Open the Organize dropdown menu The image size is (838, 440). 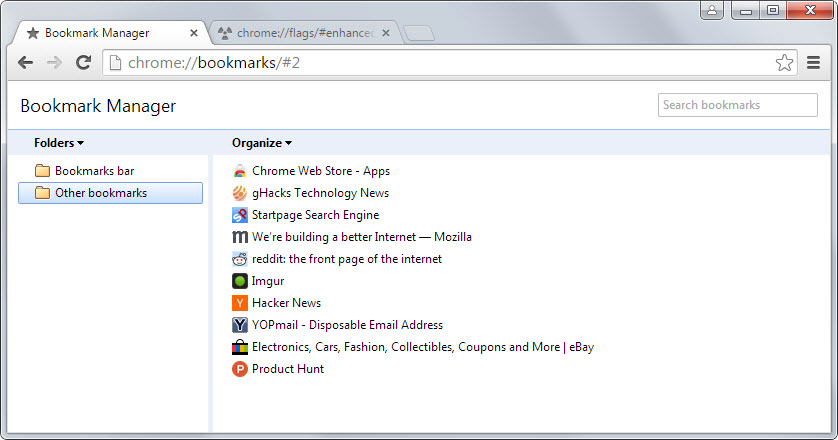click(262, 143)
